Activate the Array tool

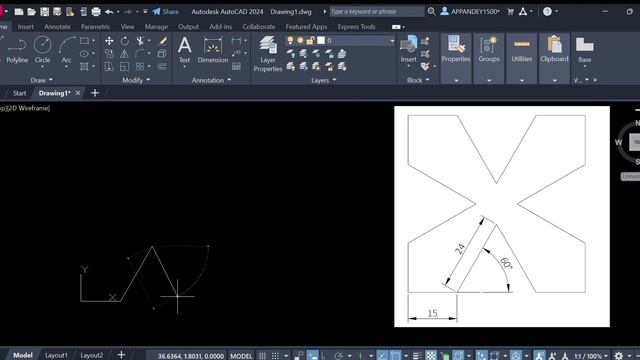point(140,66)
